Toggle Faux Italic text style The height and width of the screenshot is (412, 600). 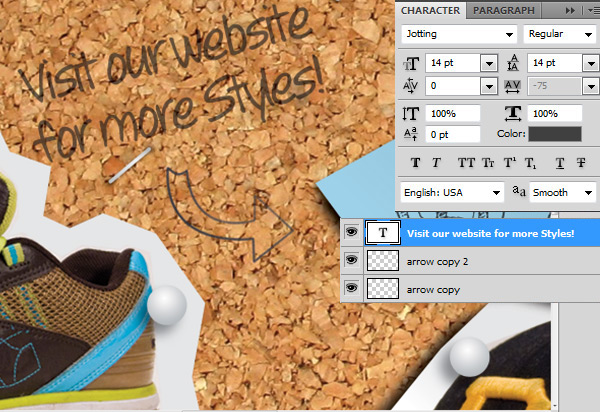point(436,163)
